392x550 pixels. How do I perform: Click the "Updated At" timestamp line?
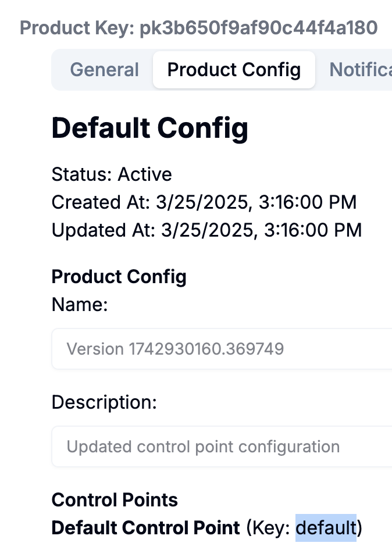(206, 230)
